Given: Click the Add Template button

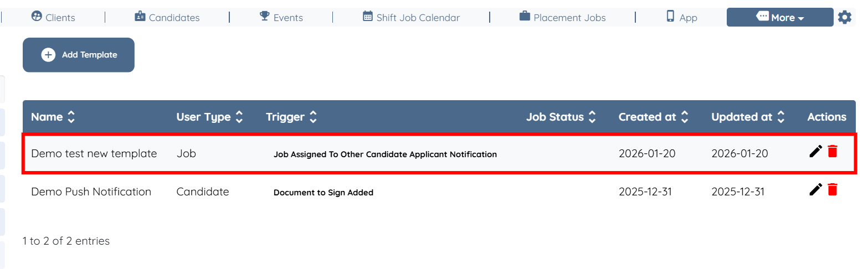Looking at the screenshot, I should pyautogui.click(x=79, y=55).
